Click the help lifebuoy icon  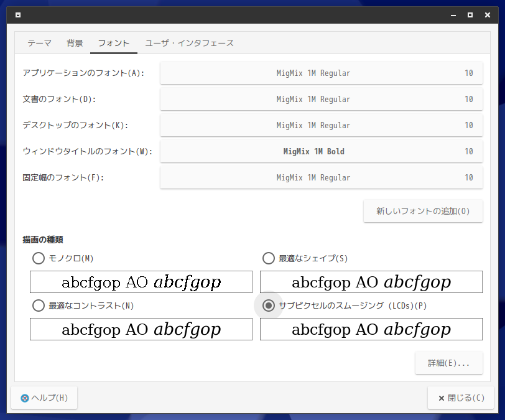point(24,398)
